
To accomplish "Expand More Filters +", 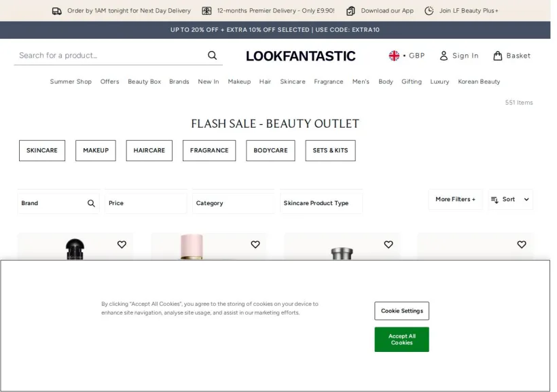I will pyautogui.click(x=455, y=199).
